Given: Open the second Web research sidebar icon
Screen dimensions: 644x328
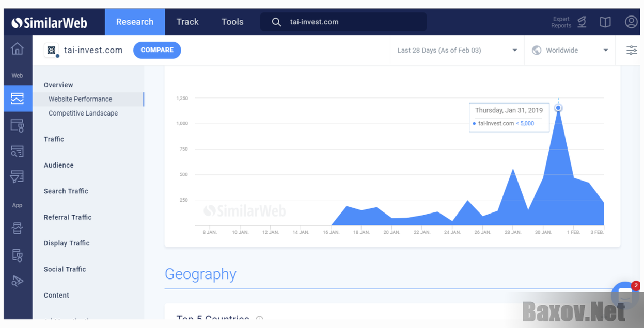Looking at the screenshot, I should click(x=18, y=125).
